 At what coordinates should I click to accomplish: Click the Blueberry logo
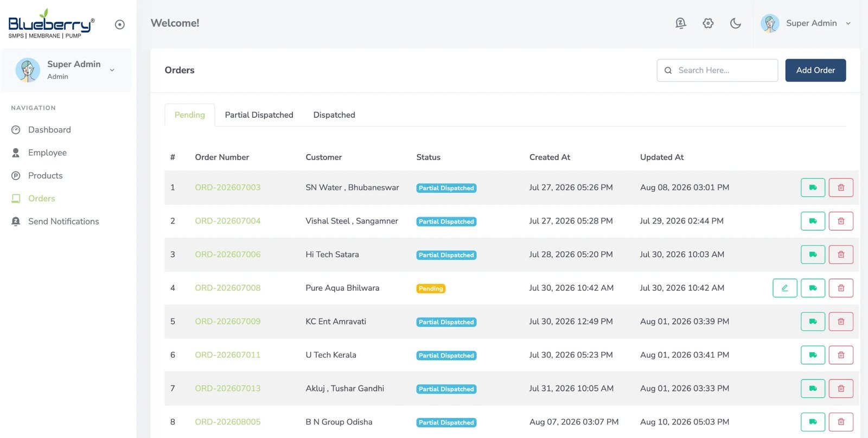(x=52, y=24)
